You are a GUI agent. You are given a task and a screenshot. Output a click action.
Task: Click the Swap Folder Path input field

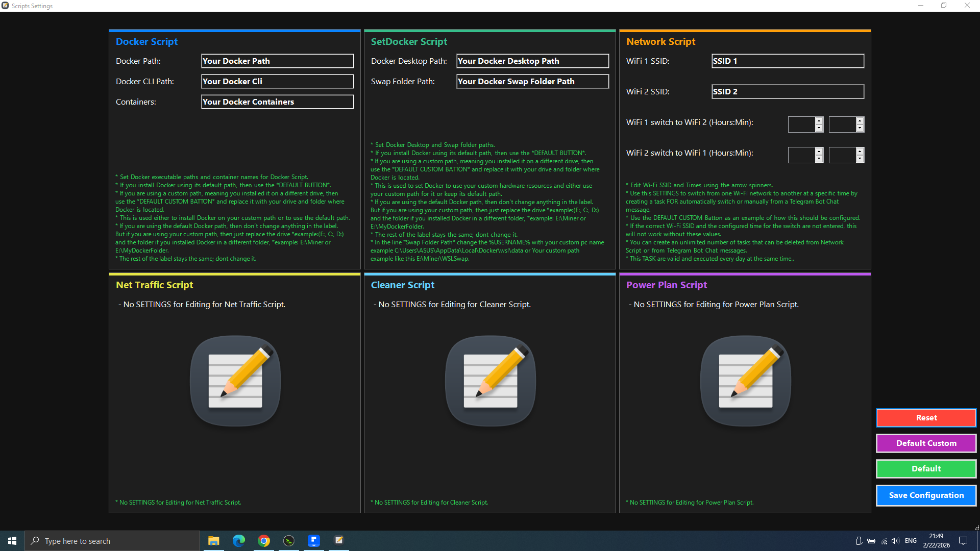532,82
